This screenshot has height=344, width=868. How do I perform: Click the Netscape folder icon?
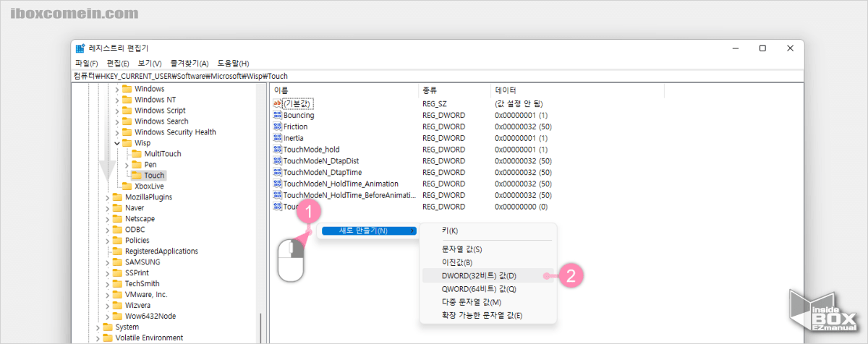pyautogui.click(x=117, y=218)
